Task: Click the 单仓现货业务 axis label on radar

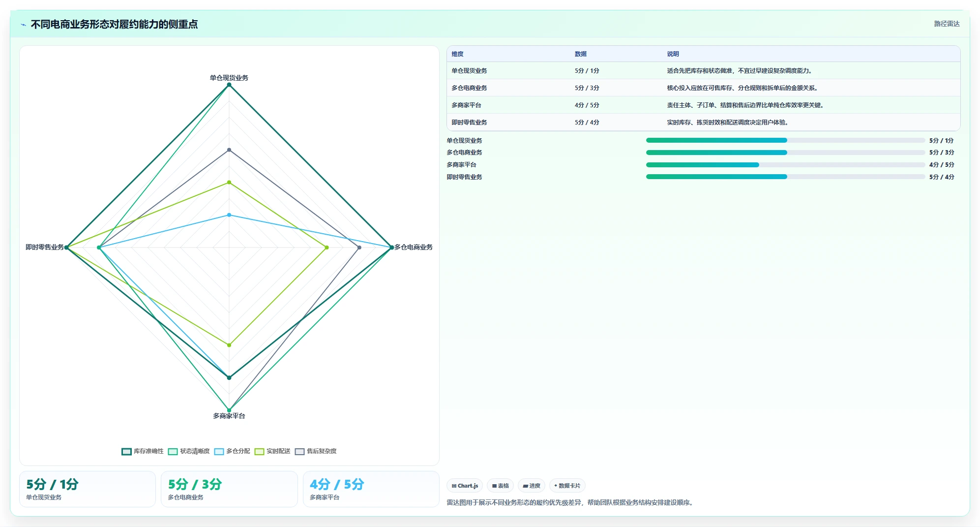Action: click(x=229, y=78)
